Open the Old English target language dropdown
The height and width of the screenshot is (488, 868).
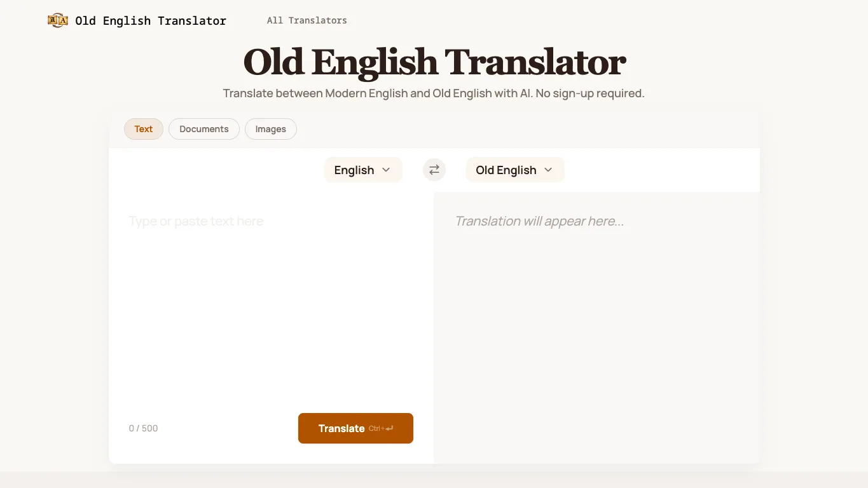(x=515, y=170)
